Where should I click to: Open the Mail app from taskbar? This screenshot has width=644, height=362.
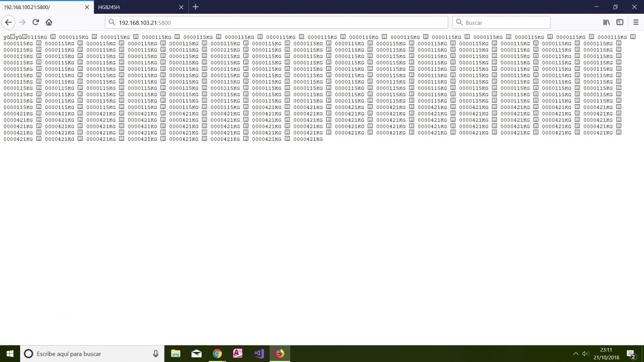[x=197, y=354]
